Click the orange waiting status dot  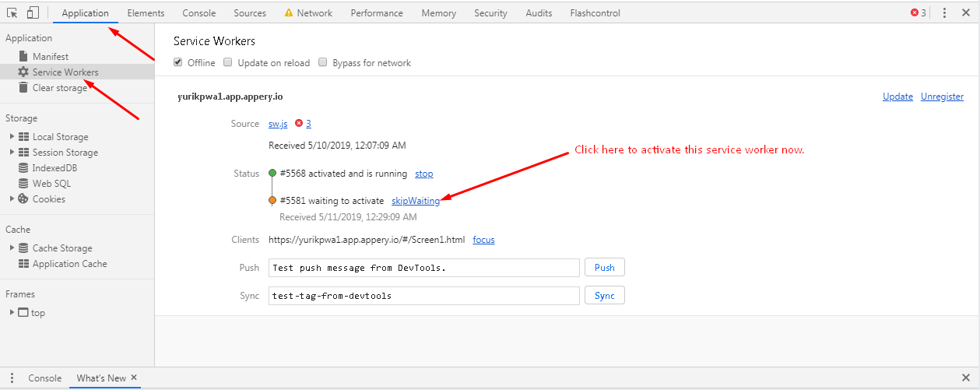[x=272, y=201]
